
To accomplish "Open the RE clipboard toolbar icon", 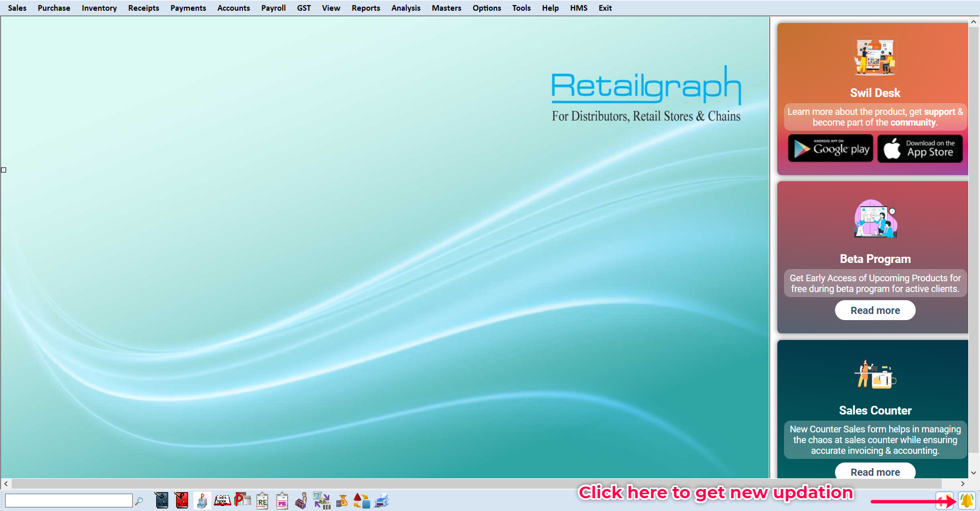I will point(262,500).
